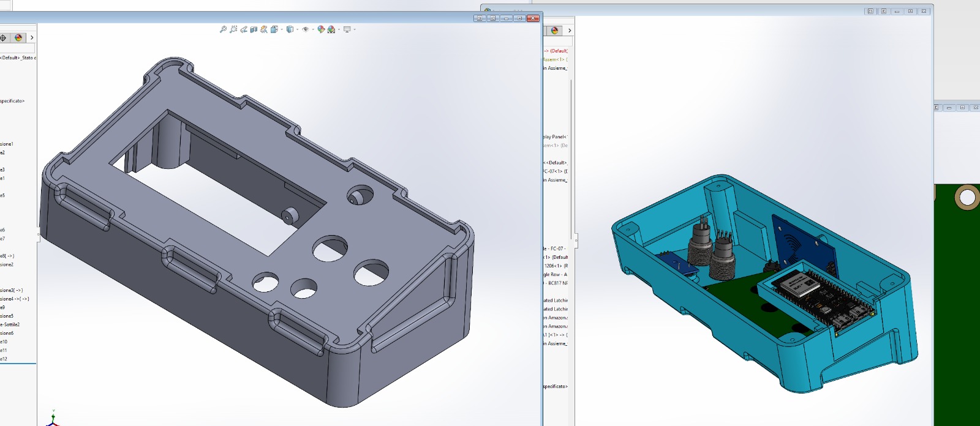The image size is (980, 426).
Task: Toggle the Hide/Show Items eye icon
Action: click(306, 29)
